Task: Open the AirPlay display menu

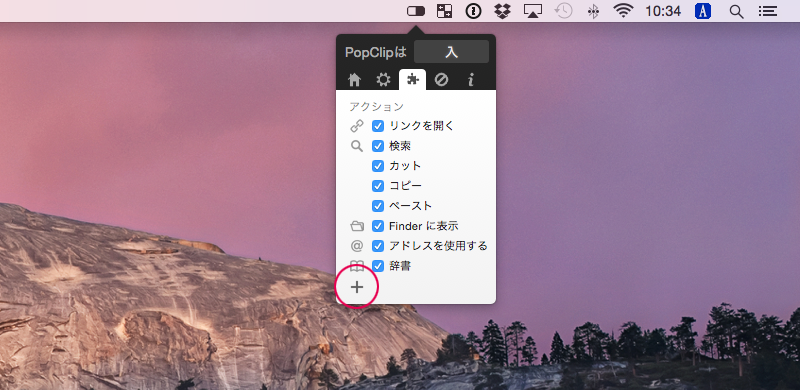Action: pos(533,11)
